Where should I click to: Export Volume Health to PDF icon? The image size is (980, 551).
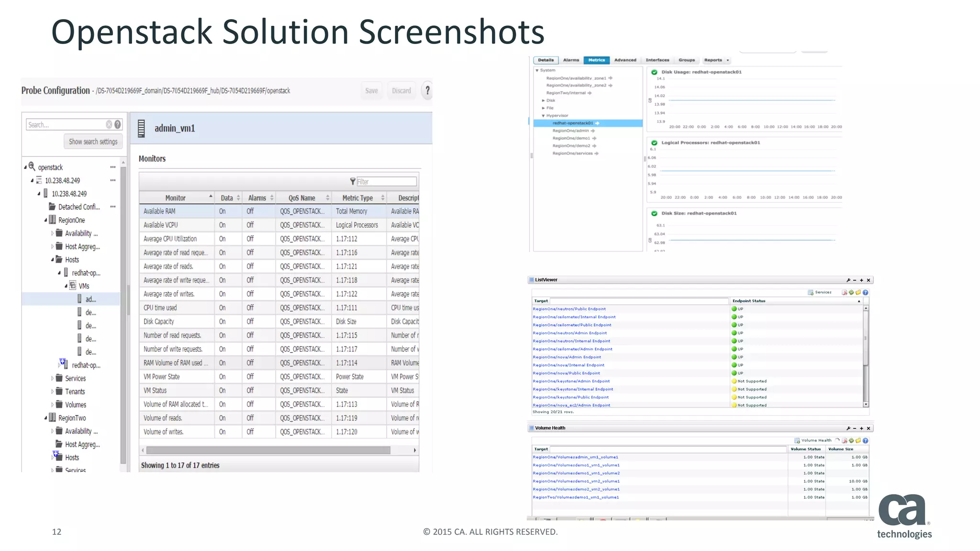(845, 441)
